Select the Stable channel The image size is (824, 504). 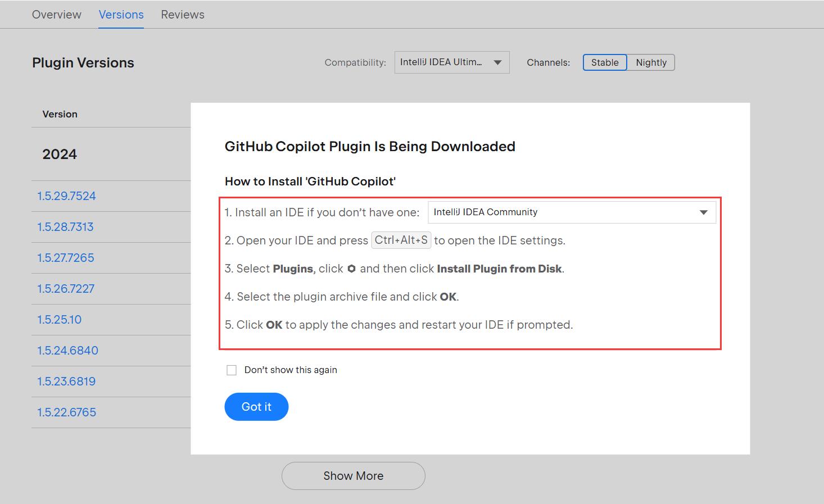(x=605, y=62)
